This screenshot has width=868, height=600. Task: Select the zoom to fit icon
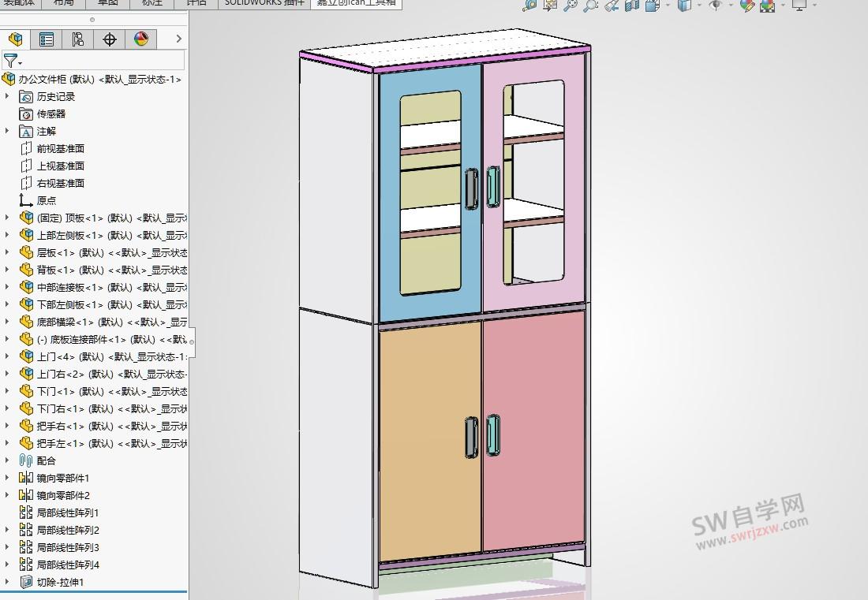tap(571, 6)
